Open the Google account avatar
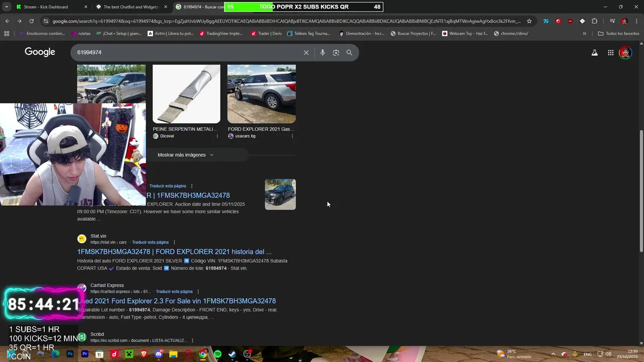The image size is (644, 362). tap(625, 52)
